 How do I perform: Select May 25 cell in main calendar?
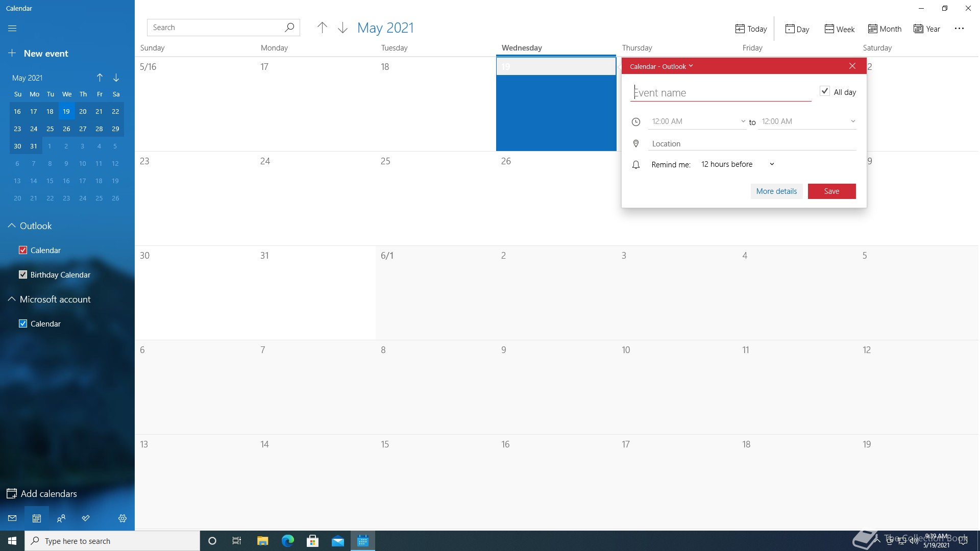tap(436, 198)
